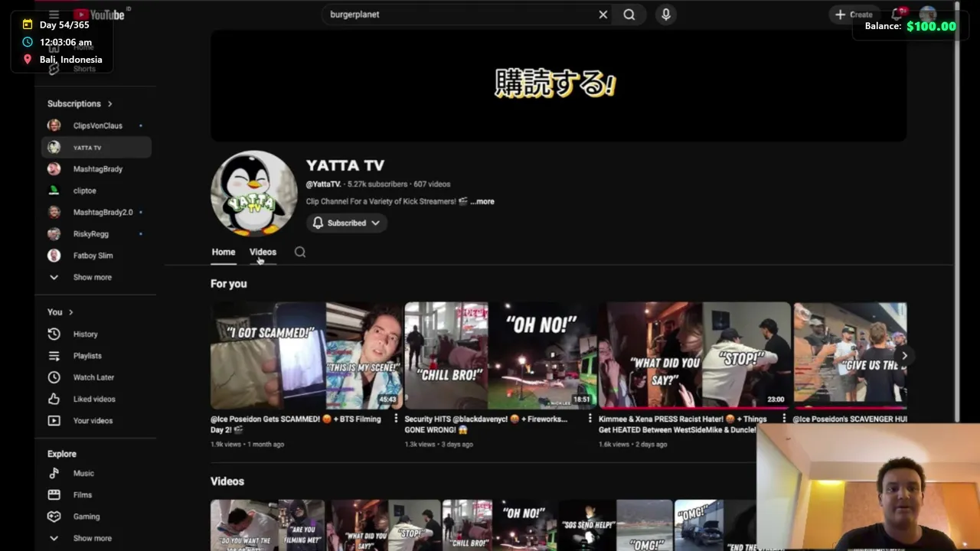Open the Subscribed notification dropdown
This screenshot has width=980, height=551.
pyautogui.click(x=347, y=223)
